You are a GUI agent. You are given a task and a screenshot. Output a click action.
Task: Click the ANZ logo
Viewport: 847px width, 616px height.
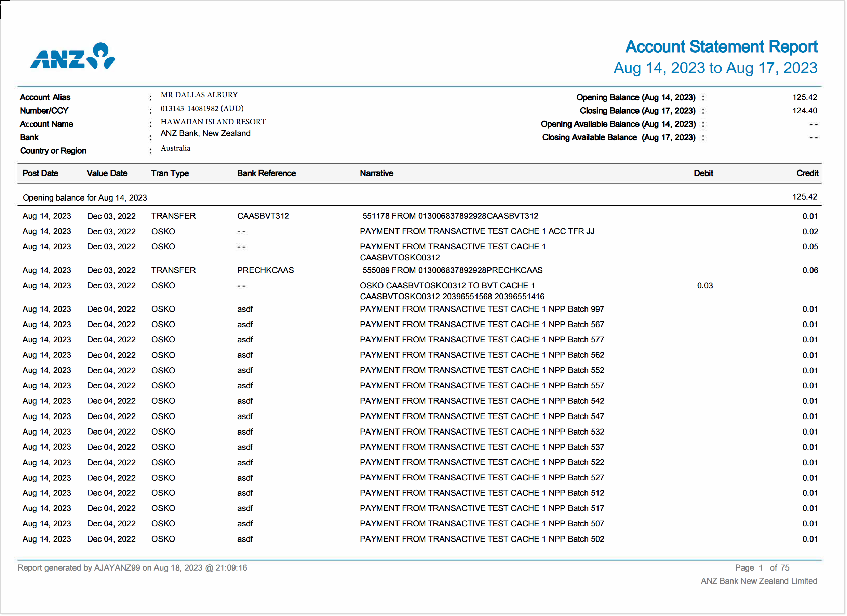[x=72, y=55]
